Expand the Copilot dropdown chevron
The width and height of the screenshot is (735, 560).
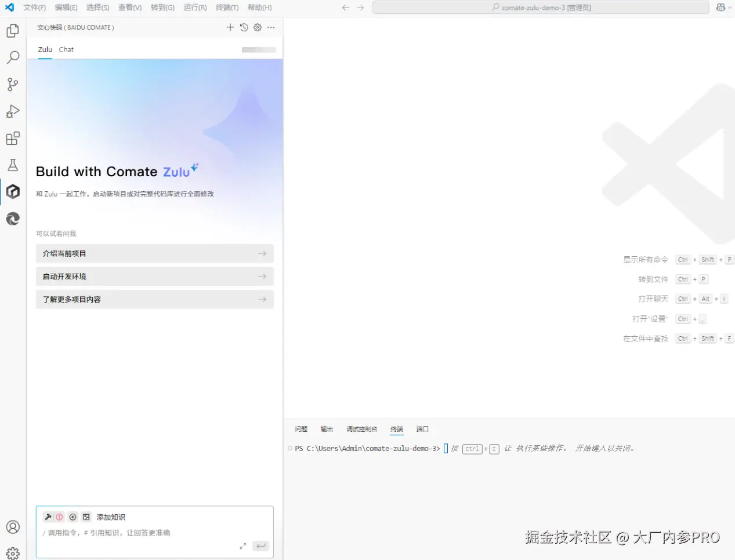(x=730, y=8)
